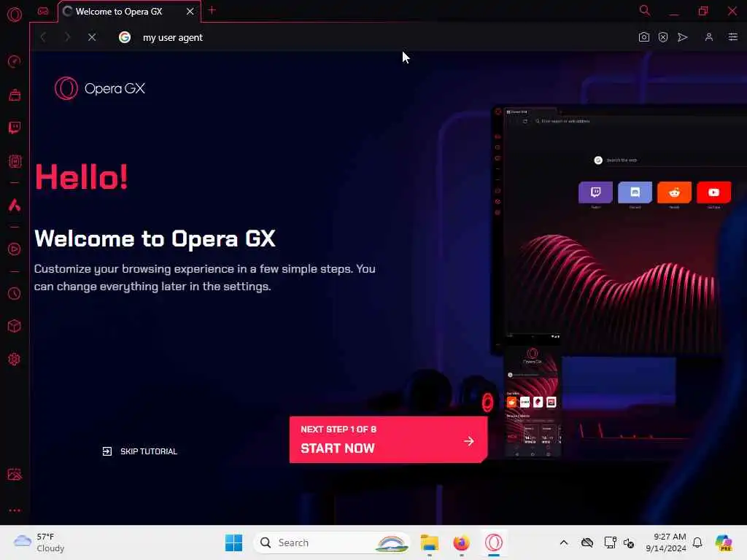Open History clock icon in sidebar
The width and height of the screenshot is (747, 560).
point(15,293)
